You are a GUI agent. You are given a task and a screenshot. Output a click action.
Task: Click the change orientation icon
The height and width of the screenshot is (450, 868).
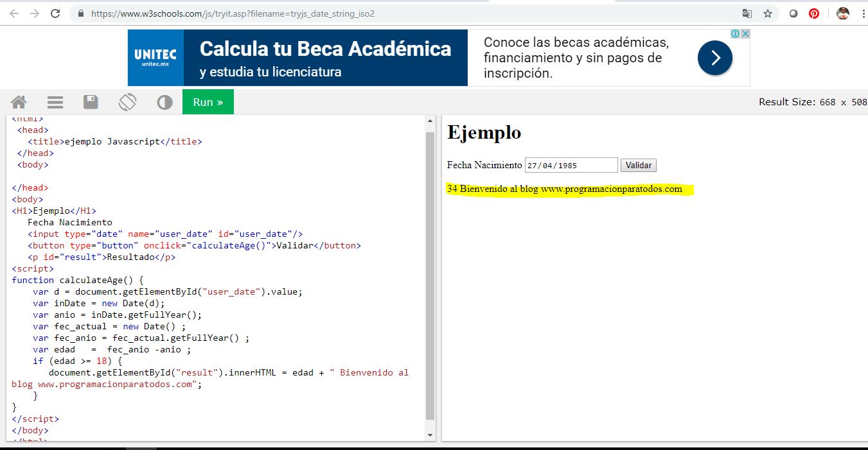[127, 101]
